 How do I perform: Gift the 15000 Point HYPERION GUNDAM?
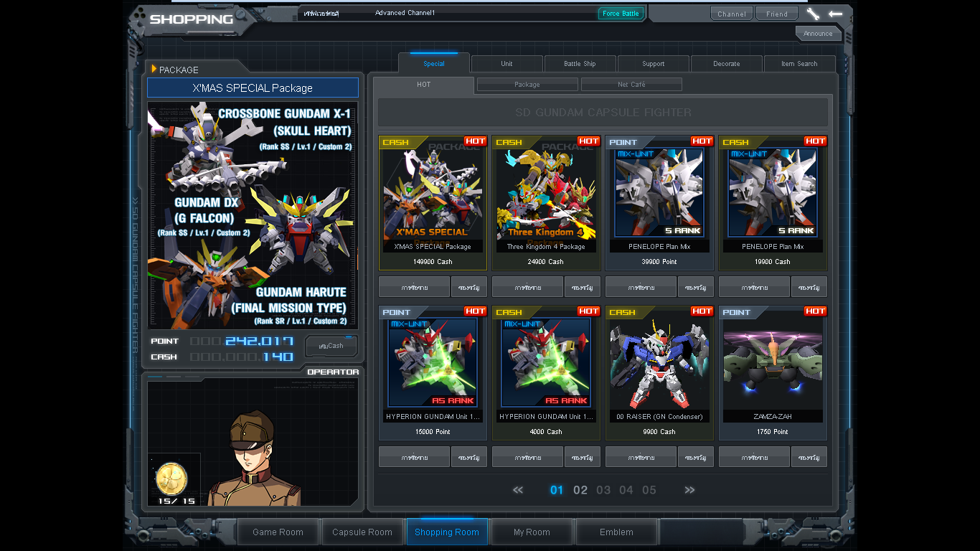pos(469,457)
